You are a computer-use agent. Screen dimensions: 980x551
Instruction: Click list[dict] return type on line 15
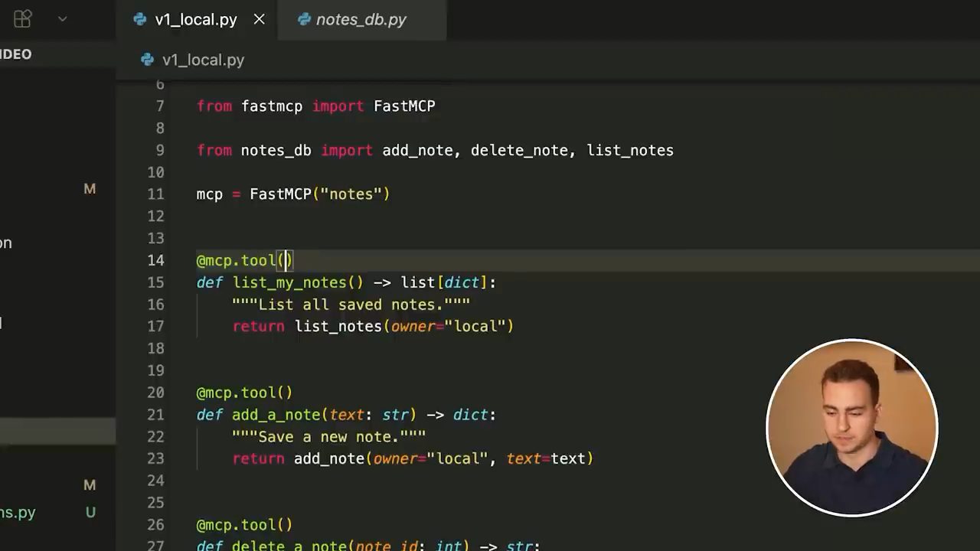[x=443, y=282]
